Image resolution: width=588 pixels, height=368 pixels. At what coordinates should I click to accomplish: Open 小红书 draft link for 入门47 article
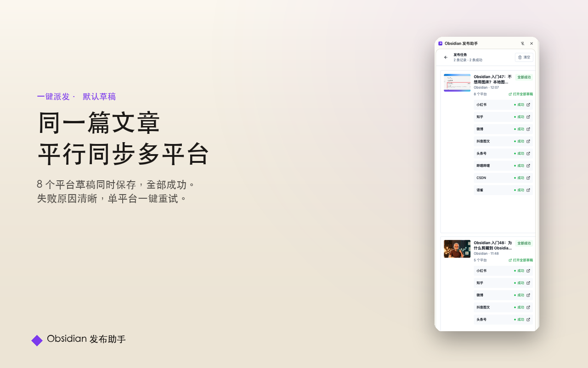pos(528,105)
